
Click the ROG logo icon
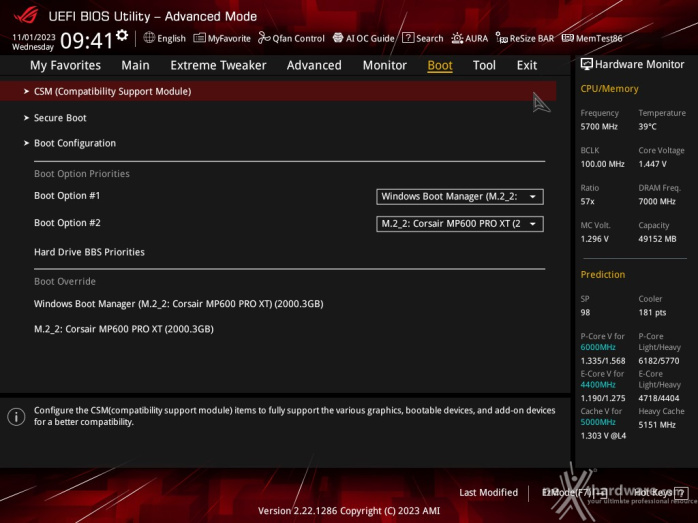click(25, 16)
